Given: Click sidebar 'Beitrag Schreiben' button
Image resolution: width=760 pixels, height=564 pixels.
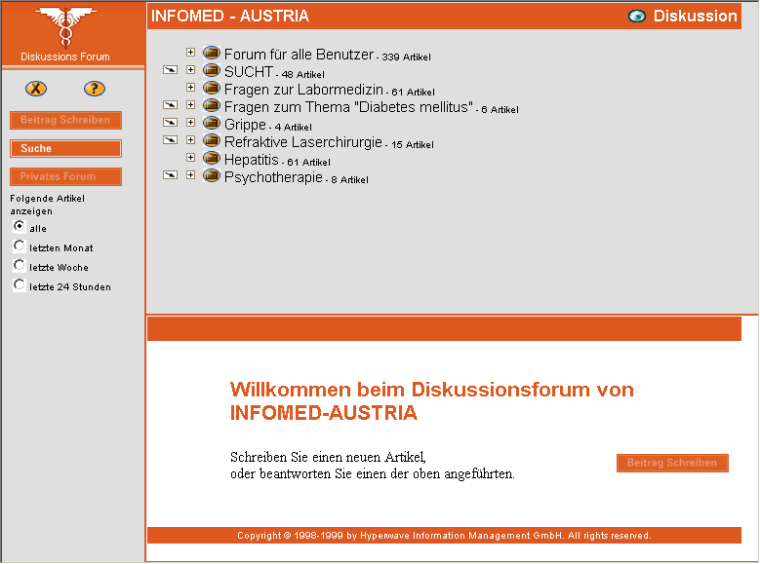Looking at the screenshot, I should click(65, 120).
